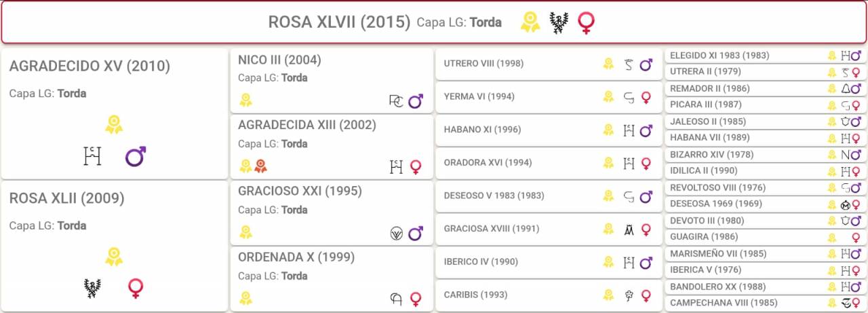This screenshot has width=868, height=313.
Task: Click the male symbol on AGRADECIDO XV card
Action: pos(136,157)
